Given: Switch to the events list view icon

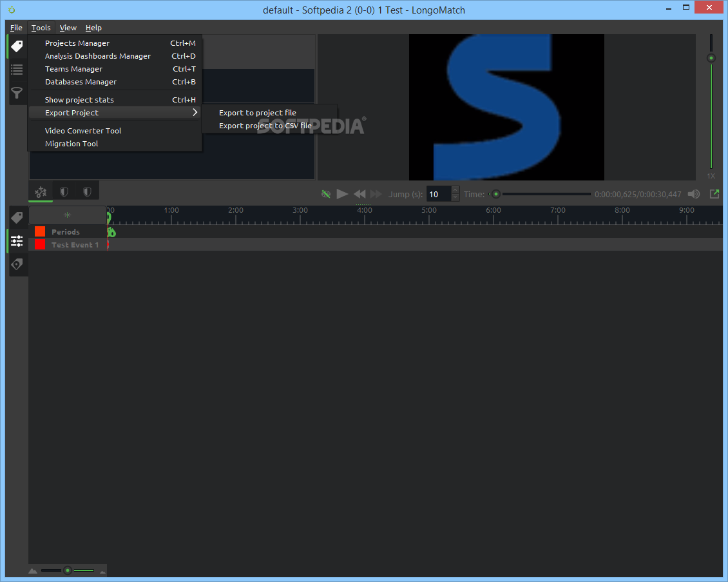Looking at the screenshot, I should [x=17, y=70].
